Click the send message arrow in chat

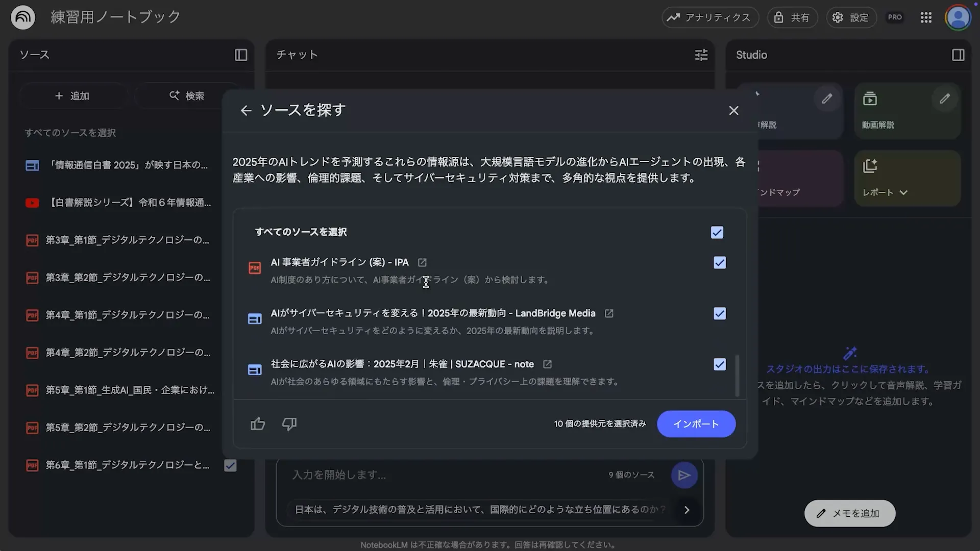tap(684, 475)
